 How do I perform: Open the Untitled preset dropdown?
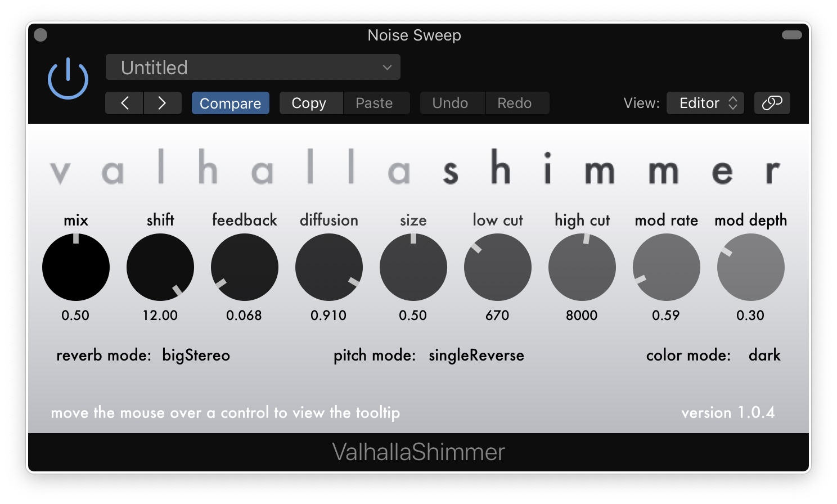253,67
